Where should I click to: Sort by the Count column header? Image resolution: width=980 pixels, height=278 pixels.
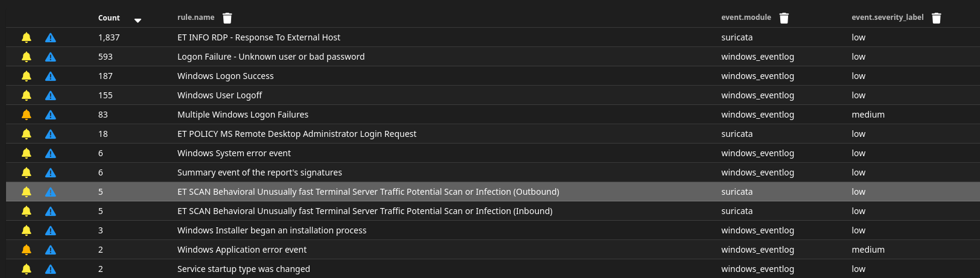[x=109, y=18]
